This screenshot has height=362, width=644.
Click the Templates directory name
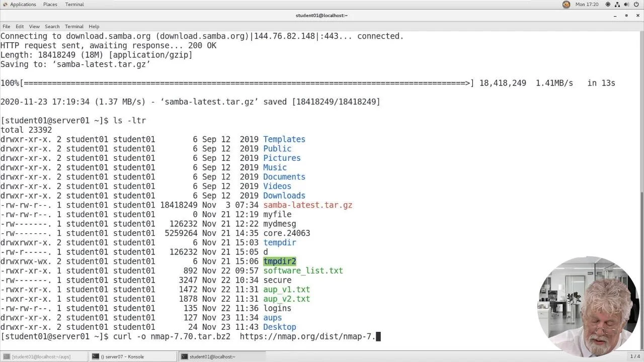284,139
